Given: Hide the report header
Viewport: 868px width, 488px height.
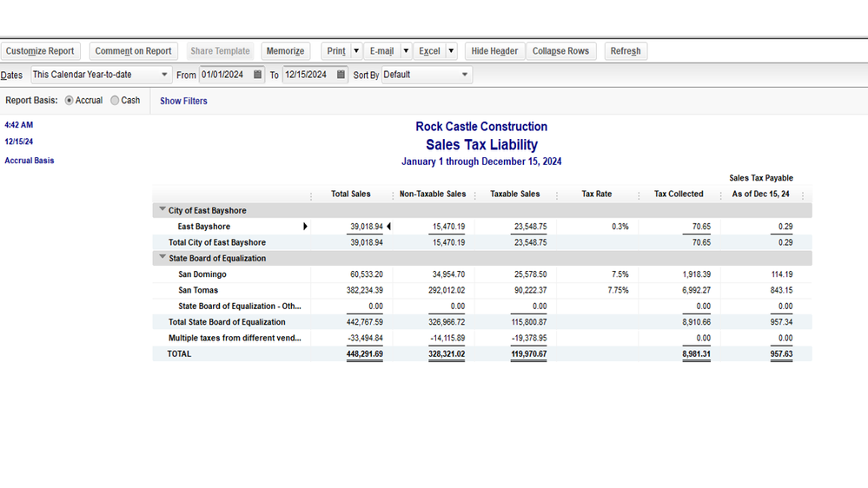Looking at the screenshot, I should 494,51.
